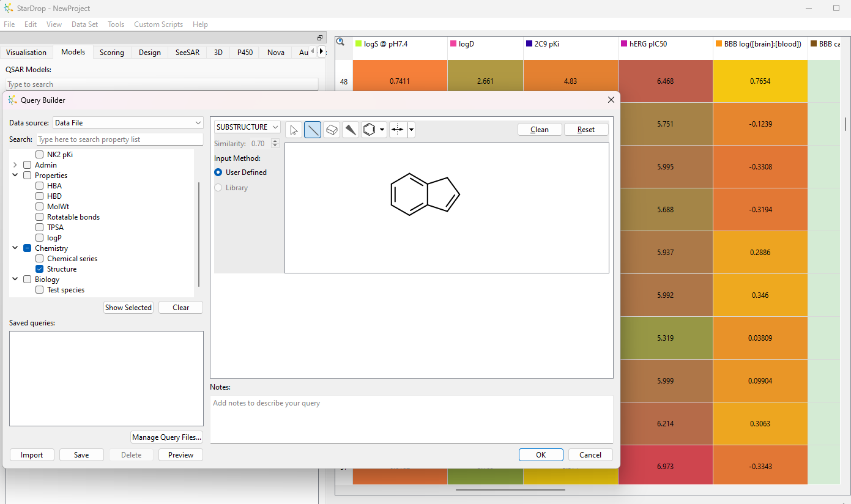This screenshot has width=851, height=504.
Task: Collapse the Properties tree node
Action: (x=15, y=176)
